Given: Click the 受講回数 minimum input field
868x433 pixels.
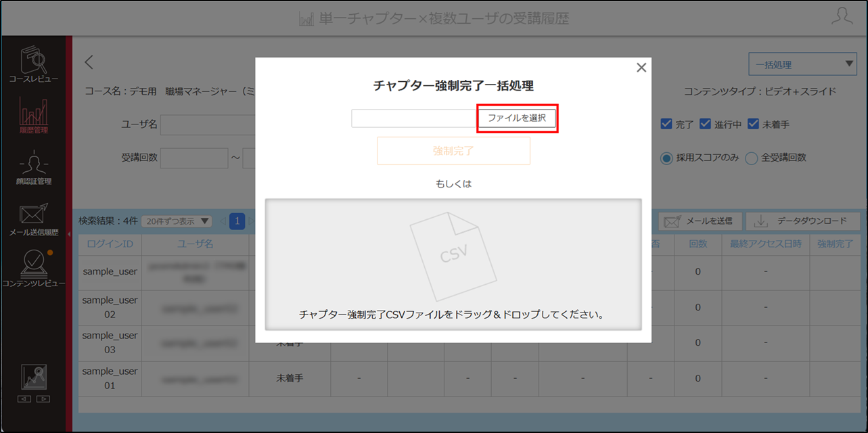Looking at the screenshot, I should click(194, 158).
